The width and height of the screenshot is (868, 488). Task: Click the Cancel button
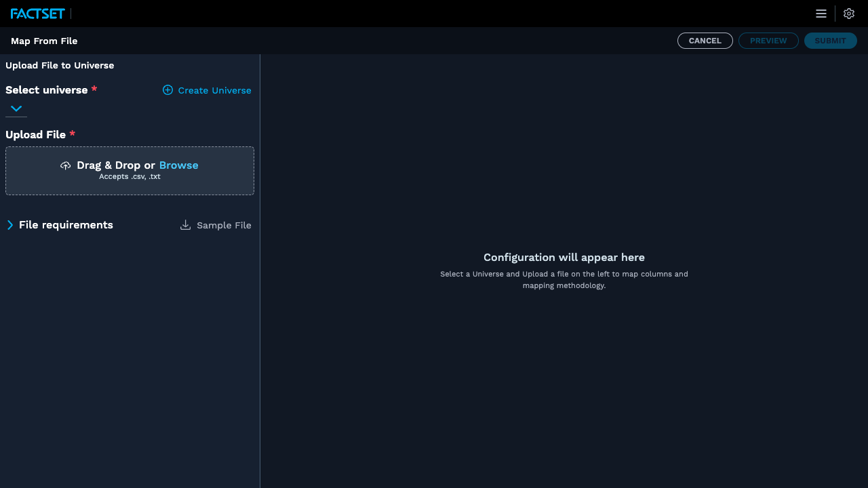click(x=705, y=41)
